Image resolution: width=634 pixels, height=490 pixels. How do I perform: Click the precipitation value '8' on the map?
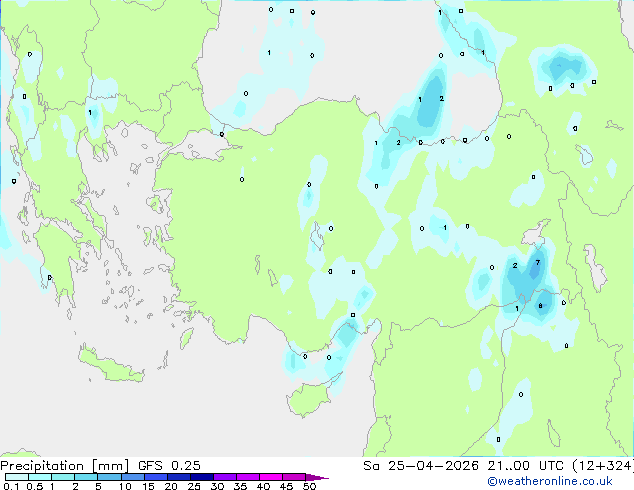pos(540,306)
